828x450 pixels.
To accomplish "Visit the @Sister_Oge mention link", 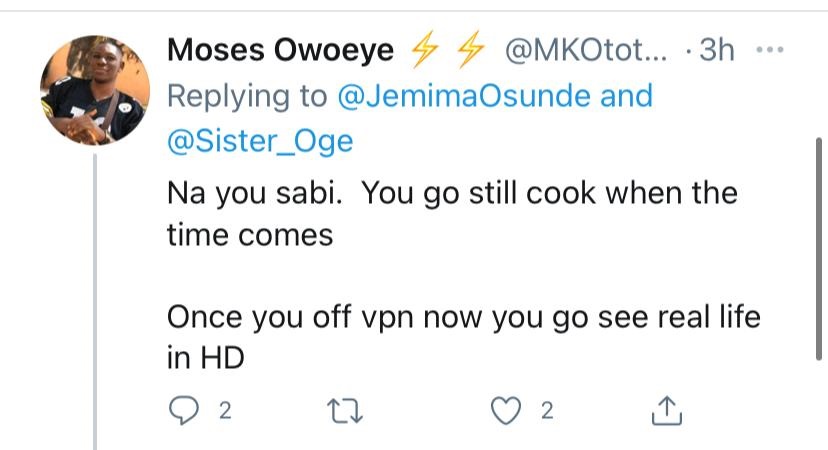I will click(x=260, y=142).
